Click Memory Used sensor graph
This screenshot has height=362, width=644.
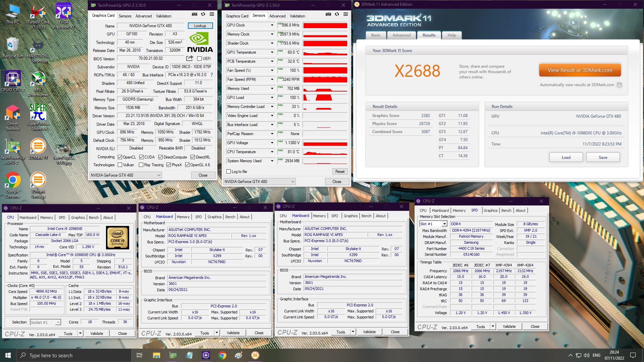pos(325,88)
